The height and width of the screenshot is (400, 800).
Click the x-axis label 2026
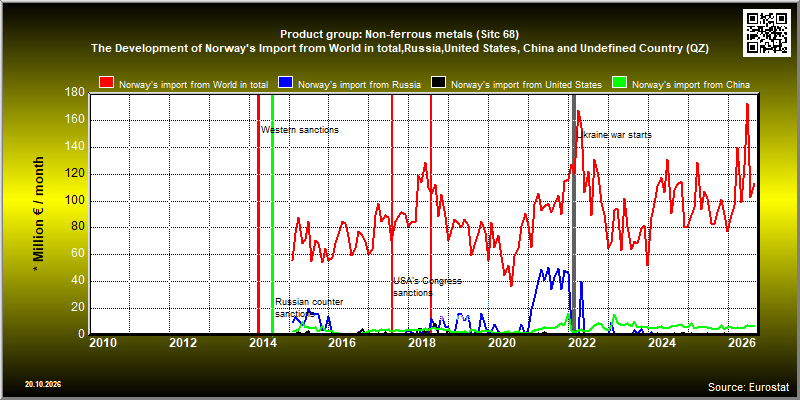coord(740,343)
